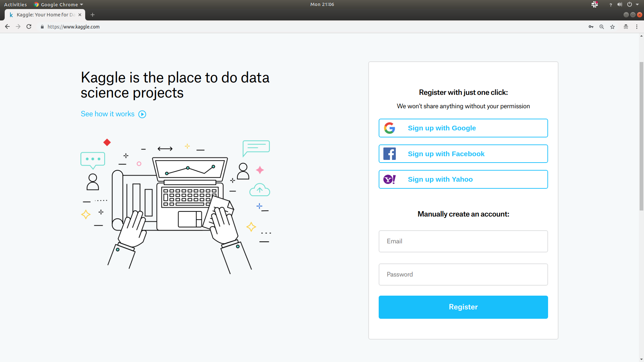Click the See how it works link

[x=108, y=114]
